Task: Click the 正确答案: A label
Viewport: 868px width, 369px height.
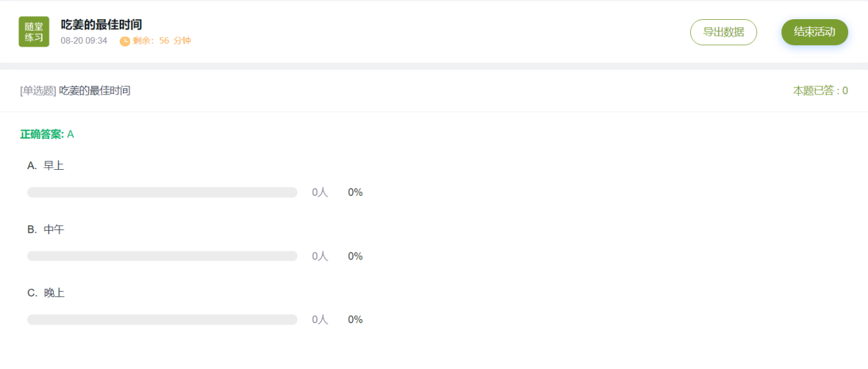Action: 47,134
